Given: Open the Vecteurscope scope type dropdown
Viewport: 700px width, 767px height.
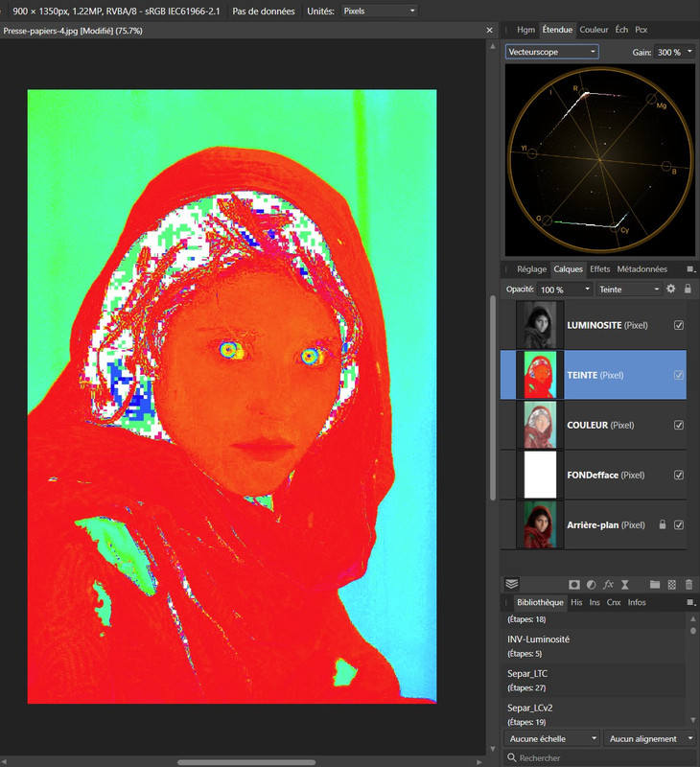Looking at the screenshot, I should coord(551,52).
